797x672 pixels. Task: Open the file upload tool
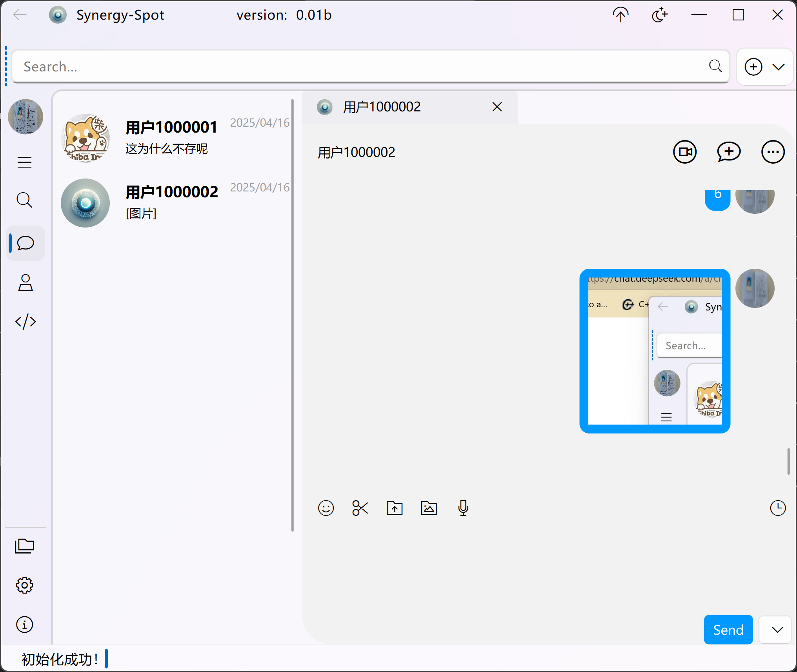coord(395,508)
